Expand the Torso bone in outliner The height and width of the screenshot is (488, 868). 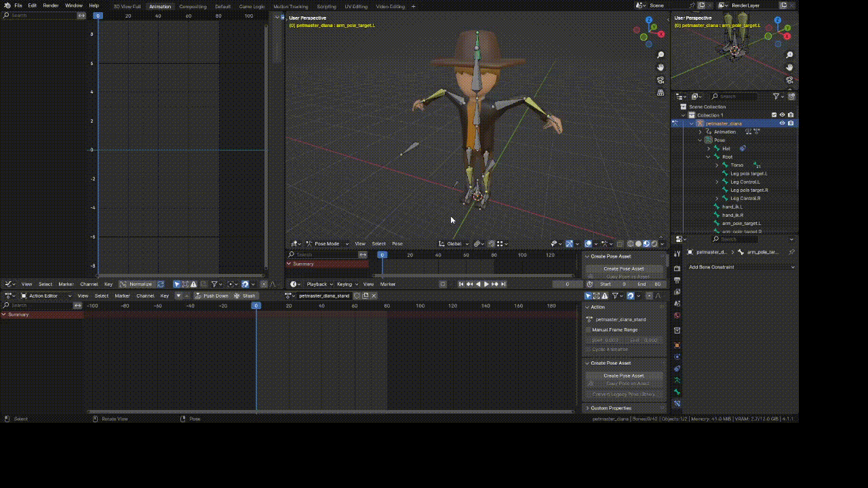pyautogui.click(x=717, y=165)
